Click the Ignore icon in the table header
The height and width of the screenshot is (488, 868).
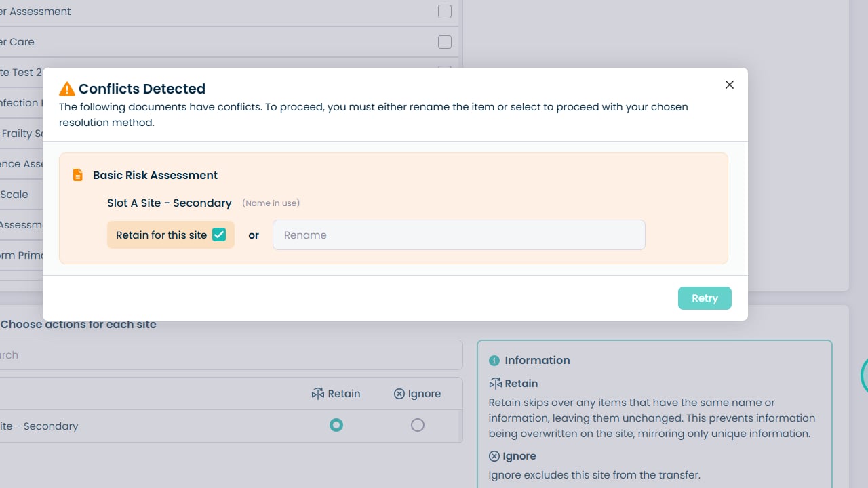point(399,394)
